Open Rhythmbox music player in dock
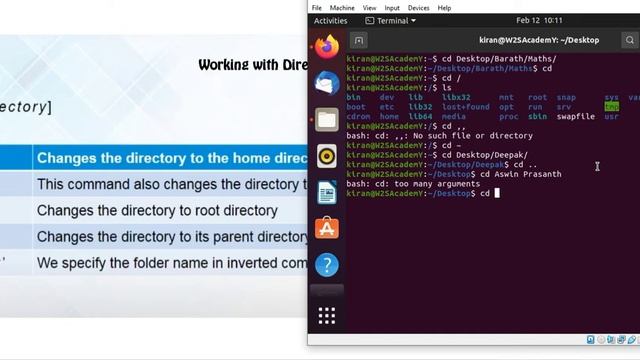 pyautogui.click(x=327, y=156)
